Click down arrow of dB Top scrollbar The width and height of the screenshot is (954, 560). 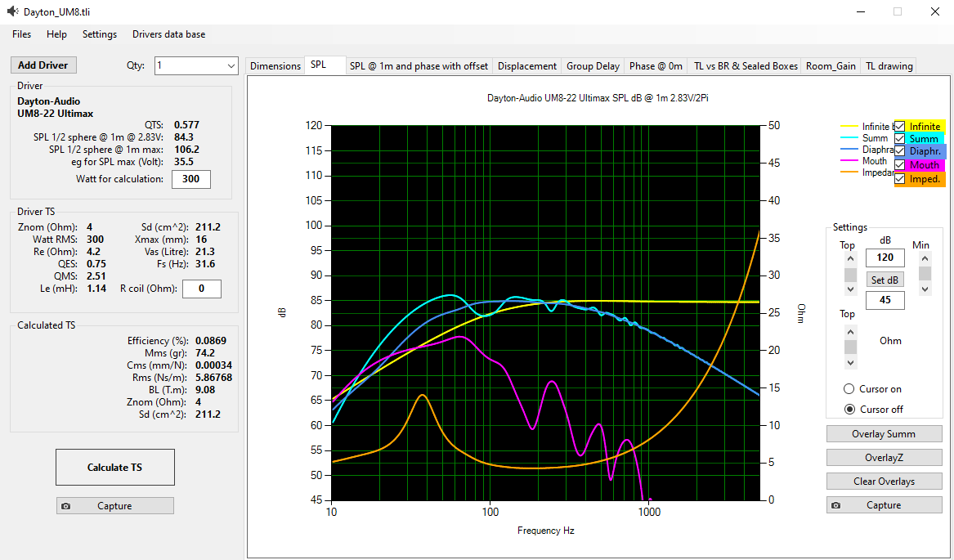point(850,289)
